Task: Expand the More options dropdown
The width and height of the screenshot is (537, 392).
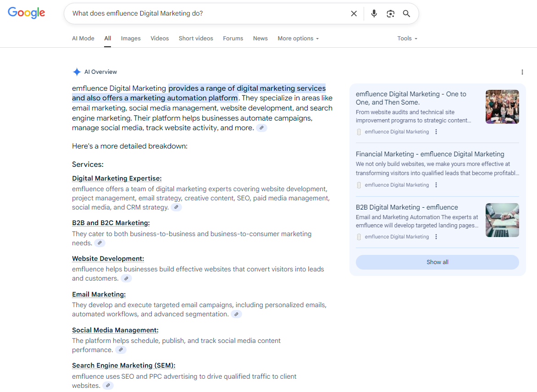Action: (298, 39)
